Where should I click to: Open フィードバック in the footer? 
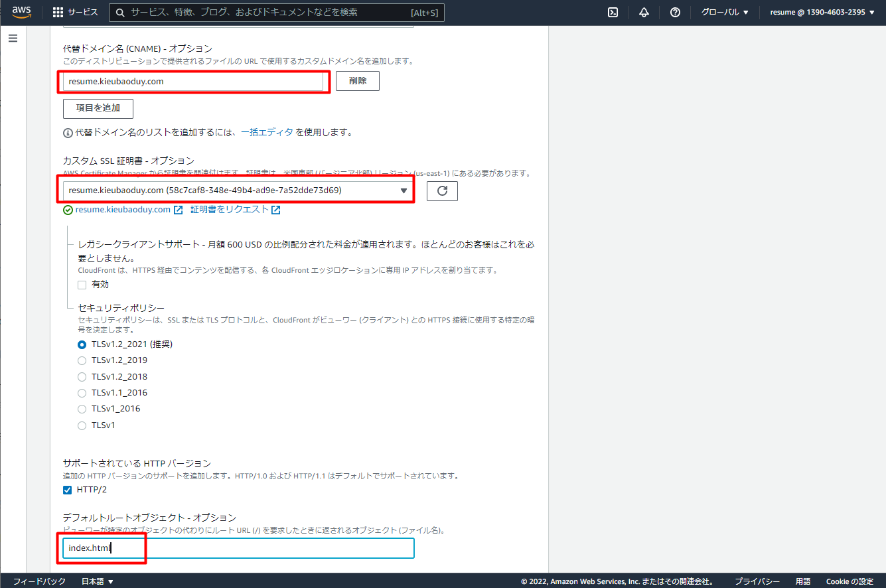pyautogui.click(x=39, y=581)
